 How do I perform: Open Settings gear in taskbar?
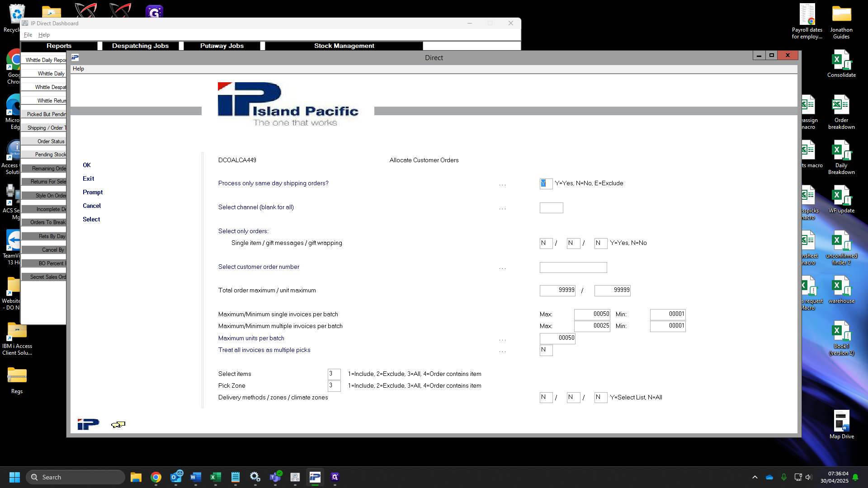pyautogui.click(x=255, y=477)
